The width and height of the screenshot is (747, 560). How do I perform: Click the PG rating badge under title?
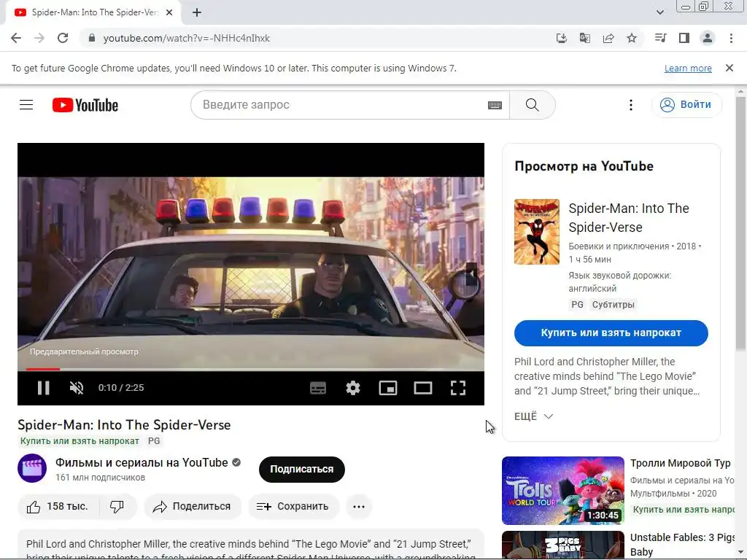coord(154,441)
